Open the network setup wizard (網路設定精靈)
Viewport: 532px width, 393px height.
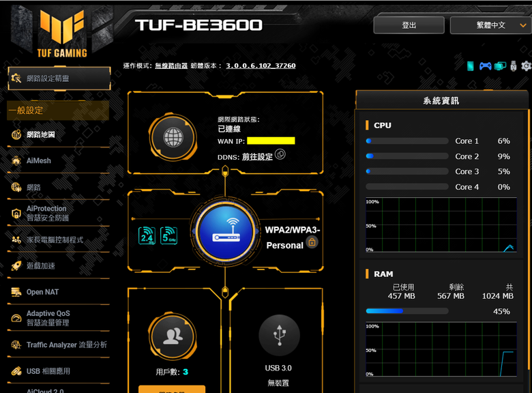tap(59, 78)
